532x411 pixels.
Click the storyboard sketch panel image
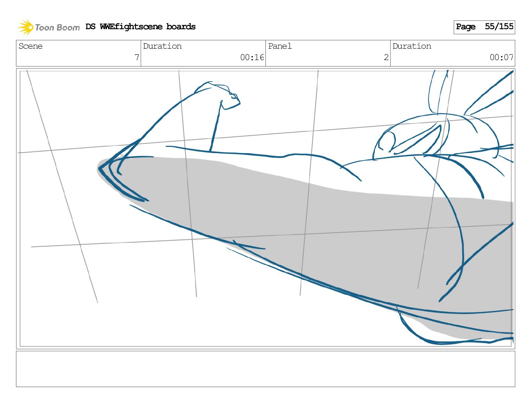click(265, 209)
